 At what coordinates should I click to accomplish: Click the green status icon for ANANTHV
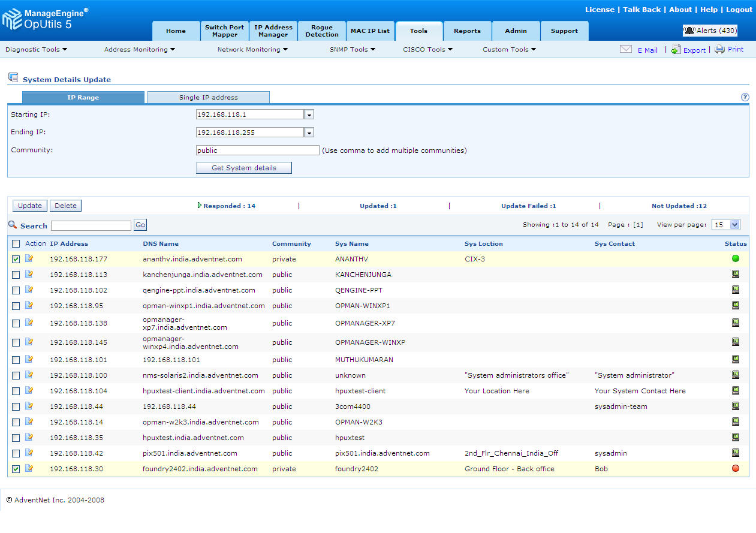pos(736,259)
